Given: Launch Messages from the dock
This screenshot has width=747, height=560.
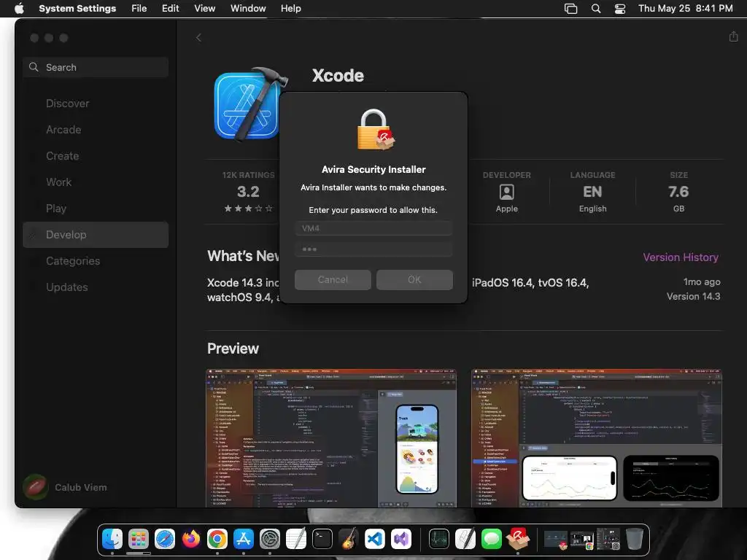Looking at the screenshot, I should coord(491,539).
